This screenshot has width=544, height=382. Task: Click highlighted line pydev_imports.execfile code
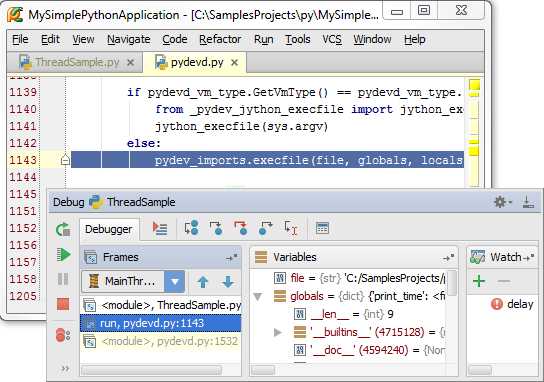point(308,160)
